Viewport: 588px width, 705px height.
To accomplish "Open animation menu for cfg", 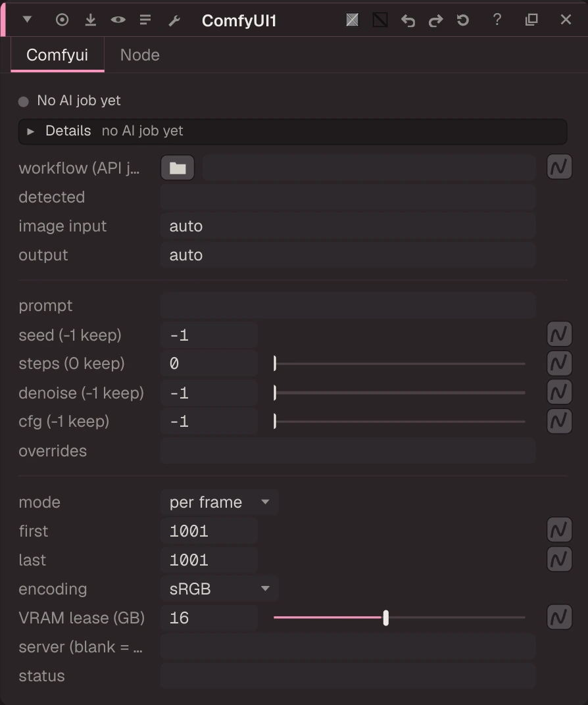I will (x=559, y=421).
